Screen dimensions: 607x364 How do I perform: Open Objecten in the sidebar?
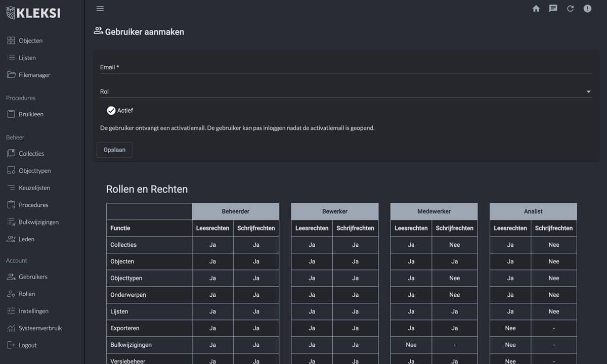point(30,40)
